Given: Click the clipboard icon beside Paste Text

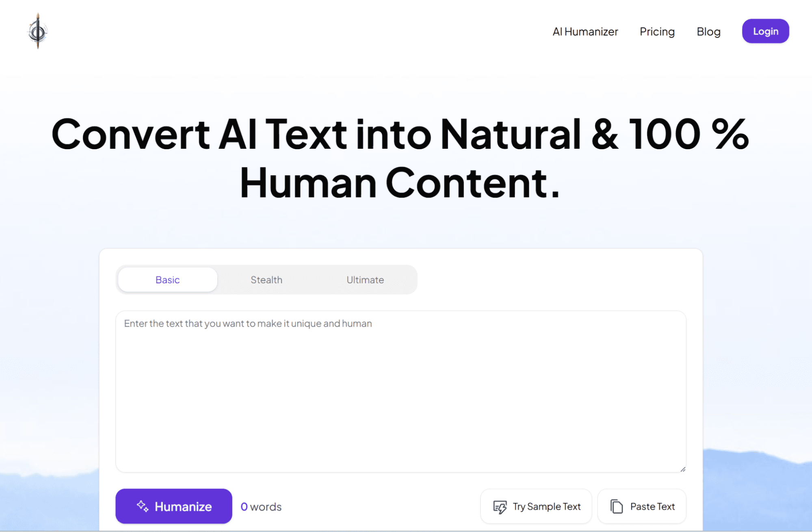Looking at the screenshot, I should (616, 506).
